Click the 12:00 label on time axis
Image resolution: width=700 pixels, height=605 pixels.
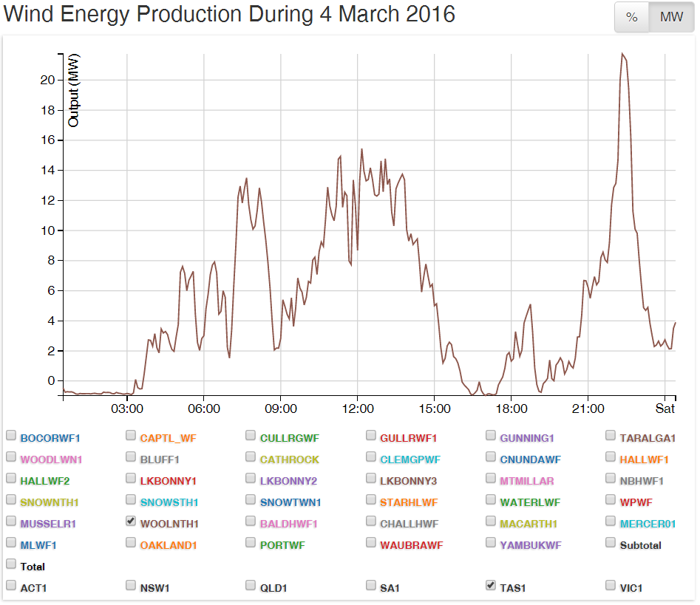357,408
